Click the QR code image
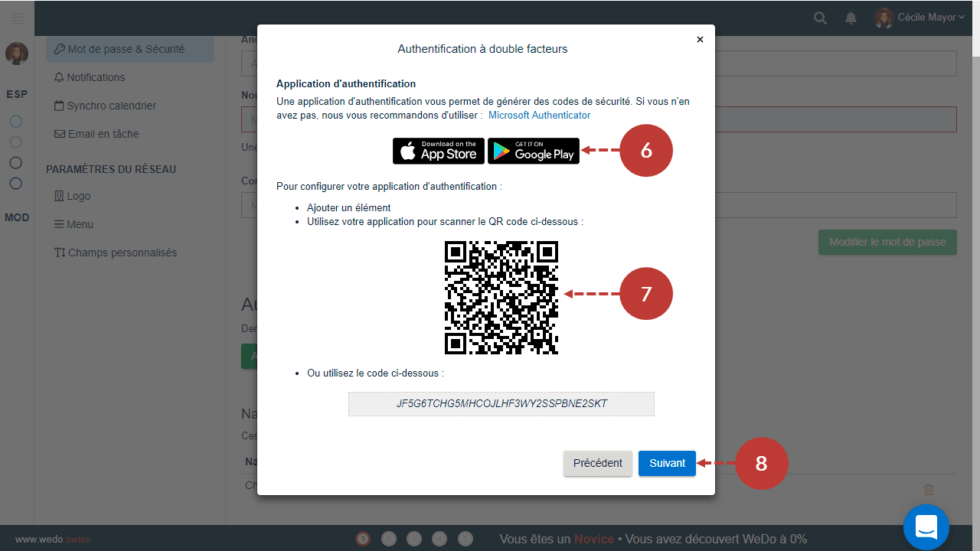980x551 pixels. pos(501,298)
